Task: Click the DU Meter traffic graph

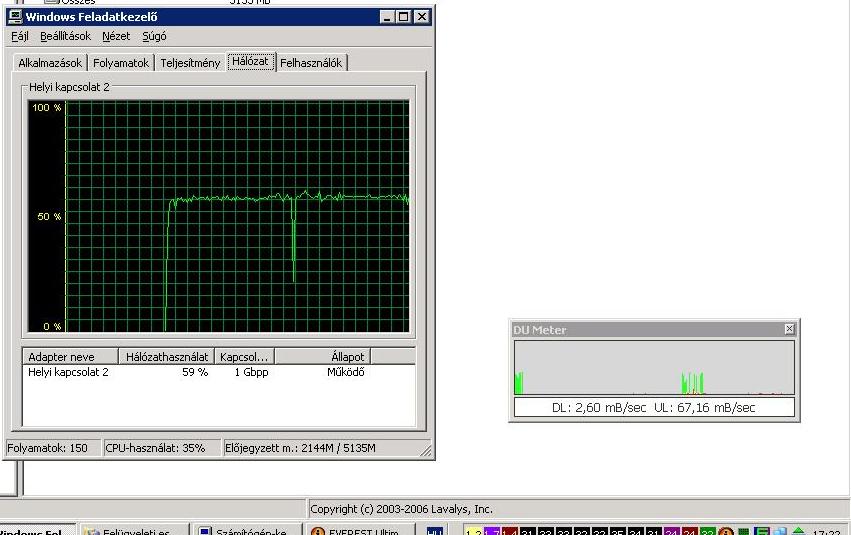Action: [654, 367]
